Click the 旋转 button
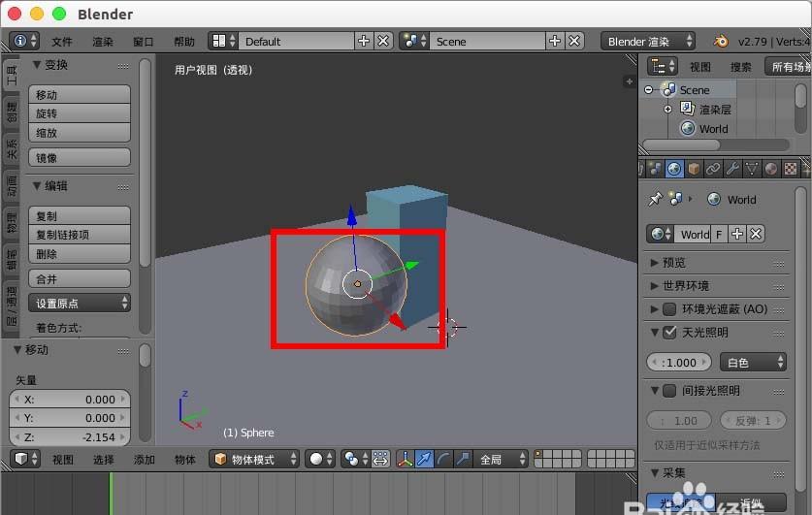Image resolution: width=812 pixels, height=515 pixels. pyautogui.click(x=80, y=113)
